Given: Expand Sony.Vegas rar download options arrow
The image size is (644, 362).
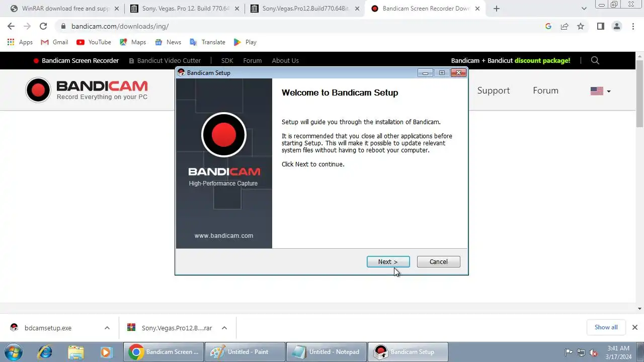Looking at the screenshot, I should point(224,328).
